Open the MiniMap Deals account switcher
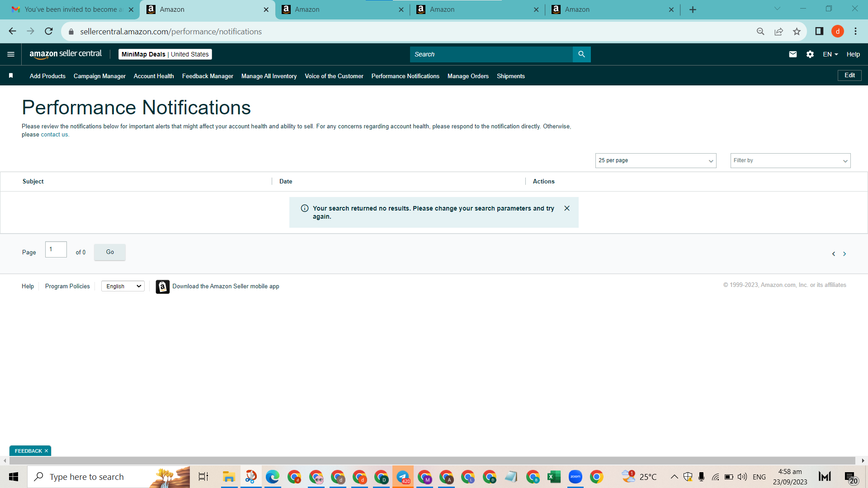Image resolution: width=868 pixels, height=488 pixels. [x=165, y=54]
